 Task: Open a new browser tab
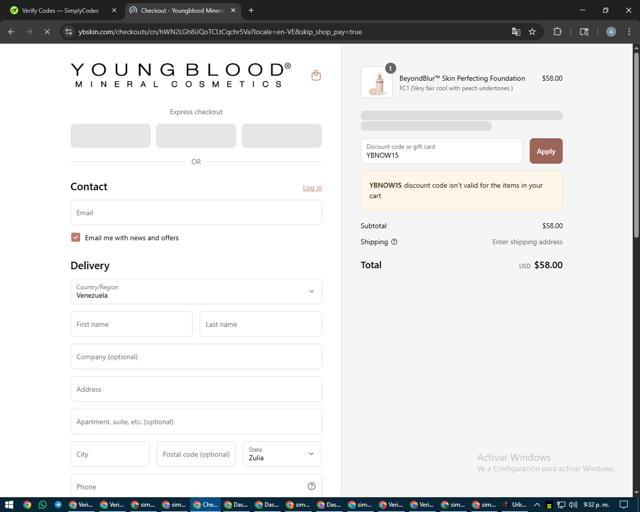(x=251, y=11)
